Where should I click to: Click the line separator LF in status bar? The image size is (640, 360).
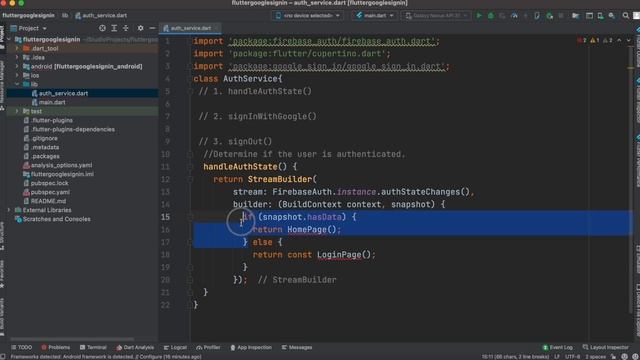pyautogui.click(x=557, y=357)
